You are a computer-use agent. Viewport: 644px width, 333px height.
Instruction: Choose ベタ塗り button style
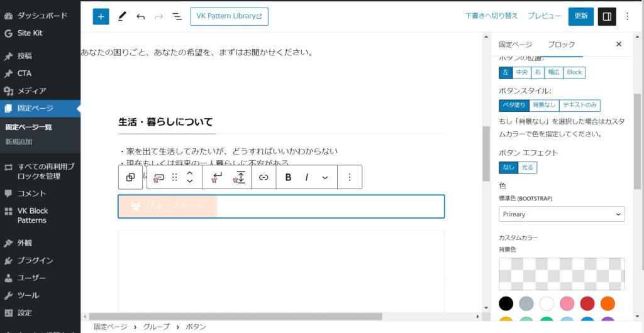tap(514, 105)
